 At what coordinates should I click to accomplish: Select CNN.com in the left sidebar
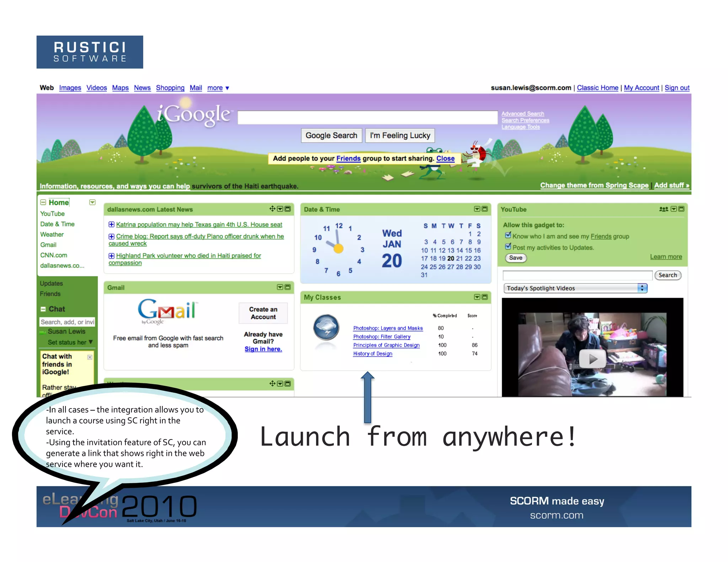54,255
